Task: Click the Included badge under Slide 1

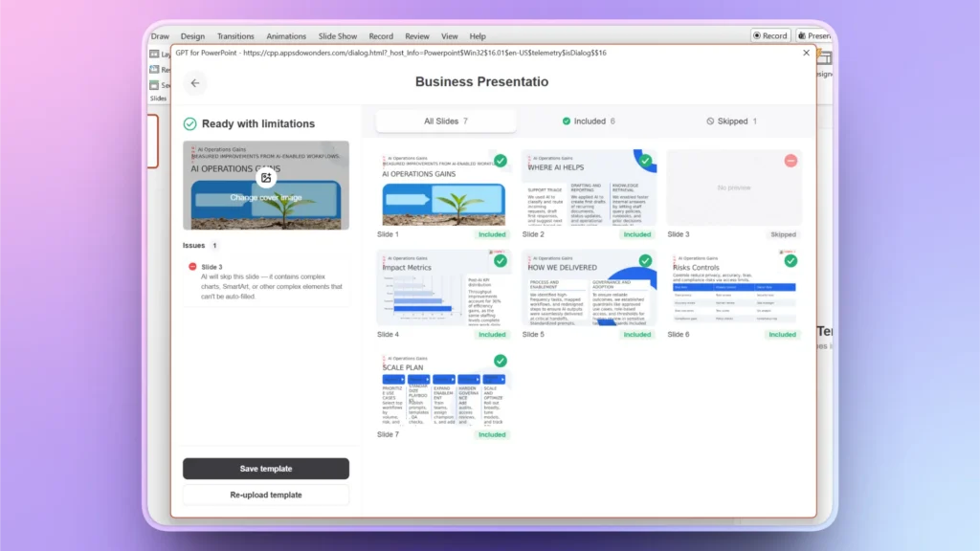Action: (492, 234)
